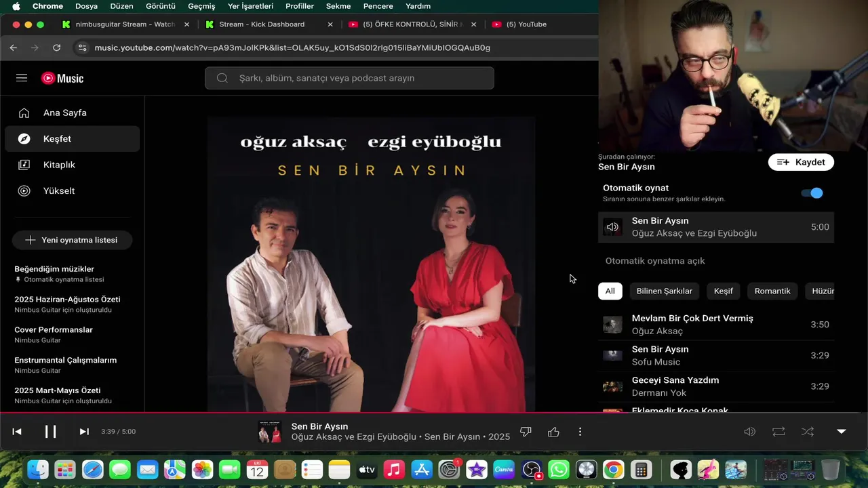The image size is (868, 488).
Task: Open the Dosya menu in the menu bar
Action: [x=86, y=6]
